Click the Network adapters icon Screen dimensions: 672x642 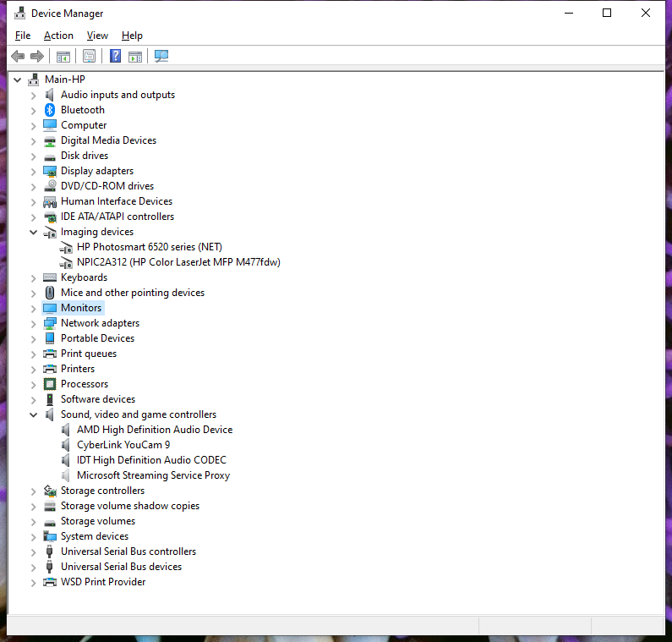[50, 323]
